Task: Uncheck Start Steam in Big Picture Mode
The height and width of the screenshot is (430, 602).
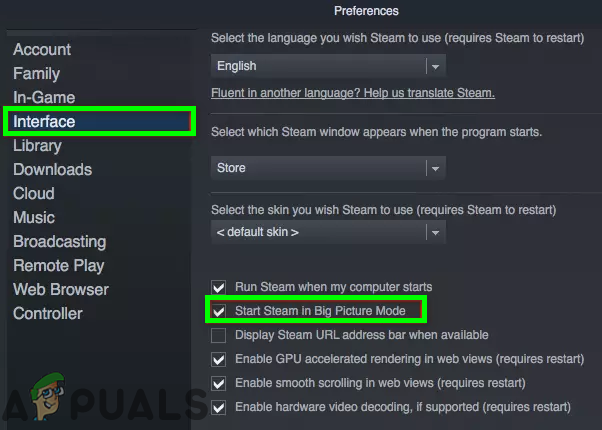Action: [x=219, y=310]
